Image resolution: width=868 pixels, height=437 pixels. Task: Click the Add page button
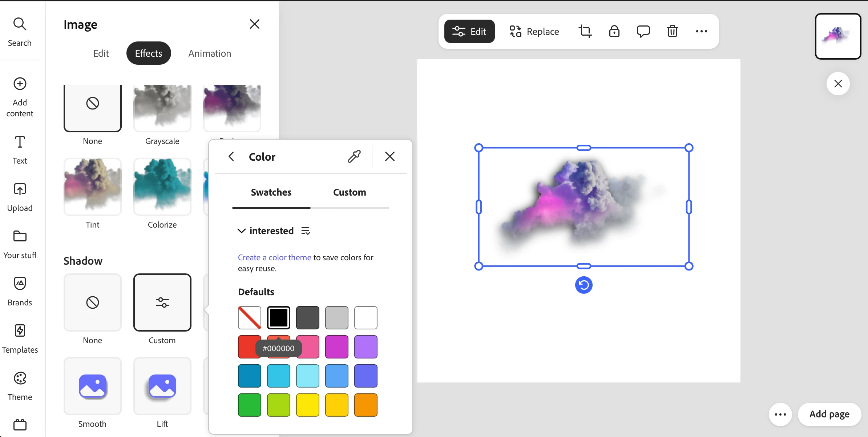point(829,414)
